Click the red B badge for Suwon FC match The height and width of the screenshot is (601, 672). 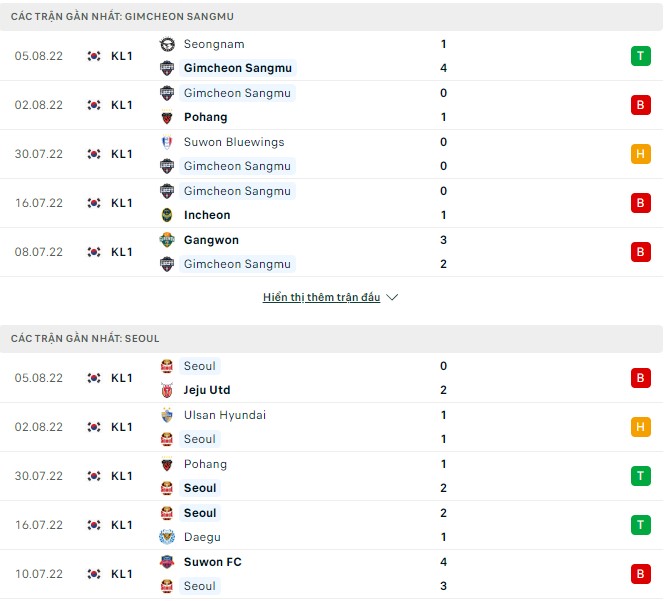point(640,574)
